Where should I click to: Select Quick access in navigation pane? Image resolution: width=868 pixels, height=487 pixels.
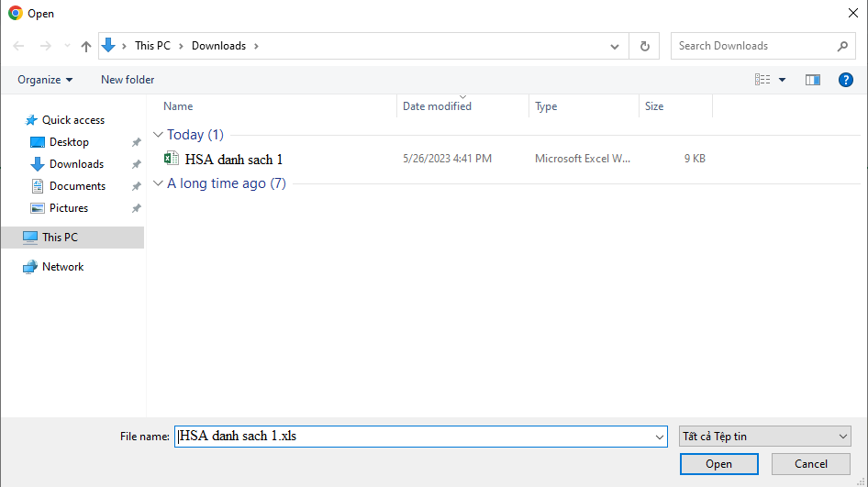pos(73,120)
